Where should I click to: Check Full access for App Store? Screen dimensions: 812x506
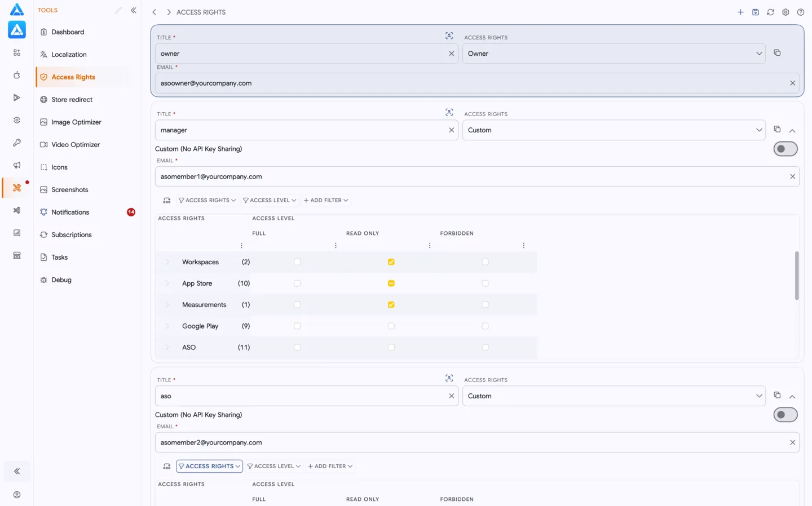tap(297, 283)
